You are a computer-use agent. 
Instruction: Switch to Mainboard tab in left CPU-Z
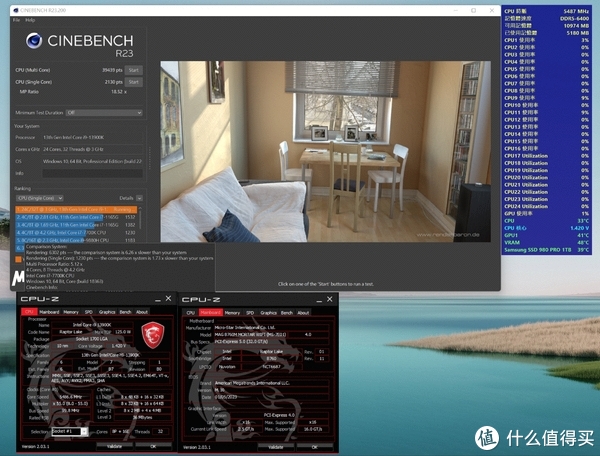[49, 312]
